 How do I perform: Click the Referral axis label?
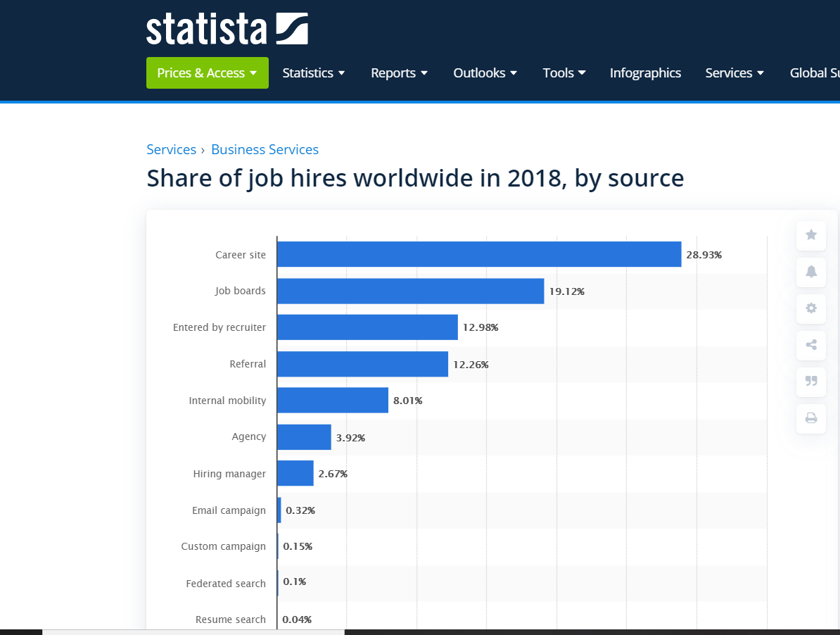[x=248, y=364]
